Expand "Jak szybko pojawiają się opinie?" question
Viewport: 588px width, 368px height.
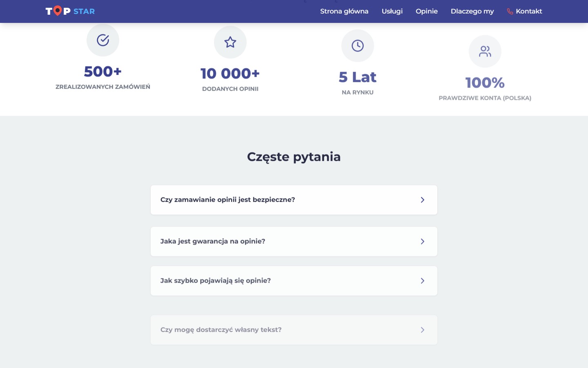(294, 281)
